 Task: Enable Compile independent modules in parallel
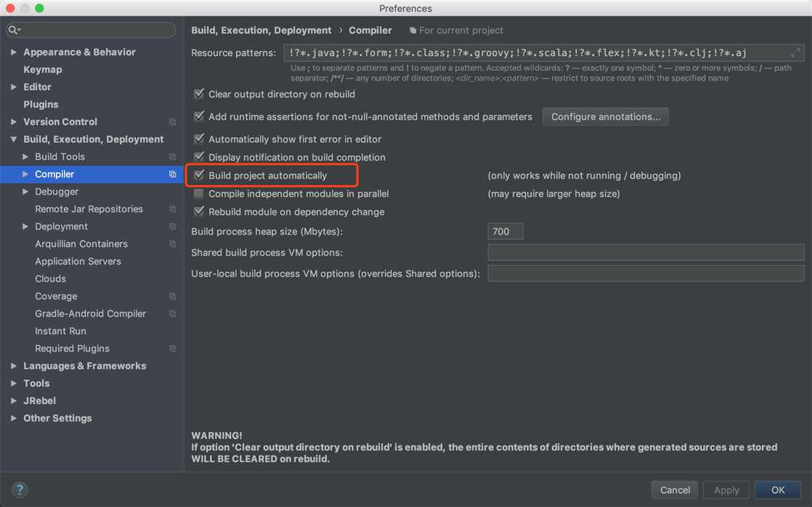pyautogui.click(x=199, y=194)
